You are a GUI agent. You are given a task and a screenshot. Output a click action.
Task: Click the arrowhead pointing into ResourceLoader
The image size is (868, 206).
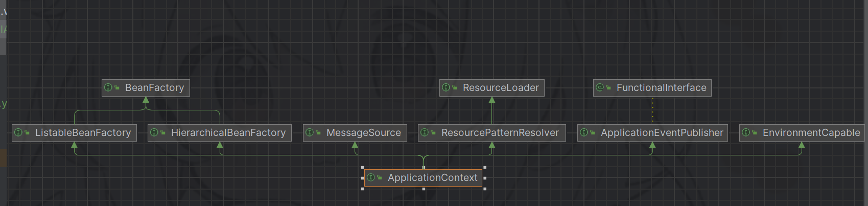tap(492, 100)
